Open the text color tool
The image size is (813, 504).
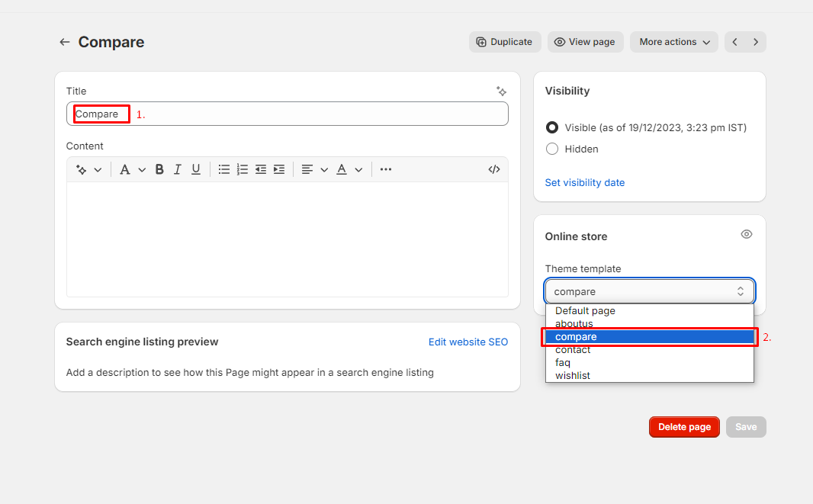click(x=341, y=169)
